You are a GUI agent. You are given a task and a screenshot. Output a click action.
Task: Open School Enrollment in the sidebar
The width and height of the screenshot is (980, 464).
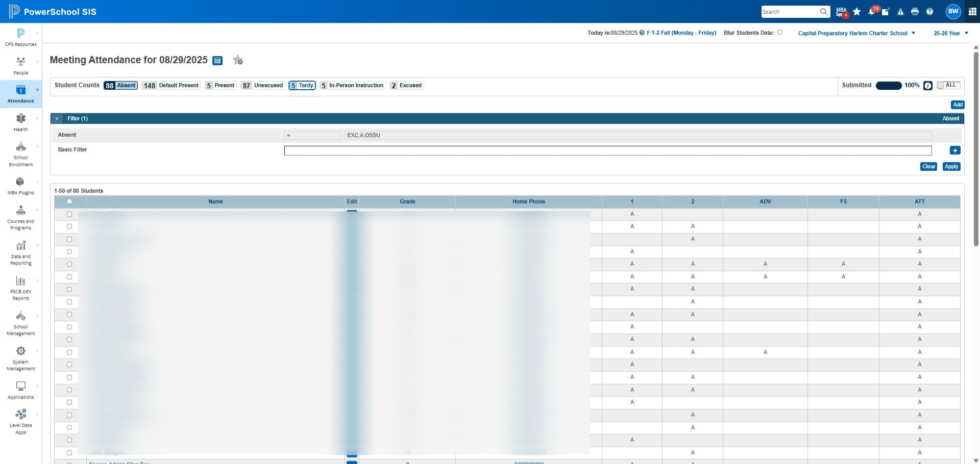pos(20,154)
